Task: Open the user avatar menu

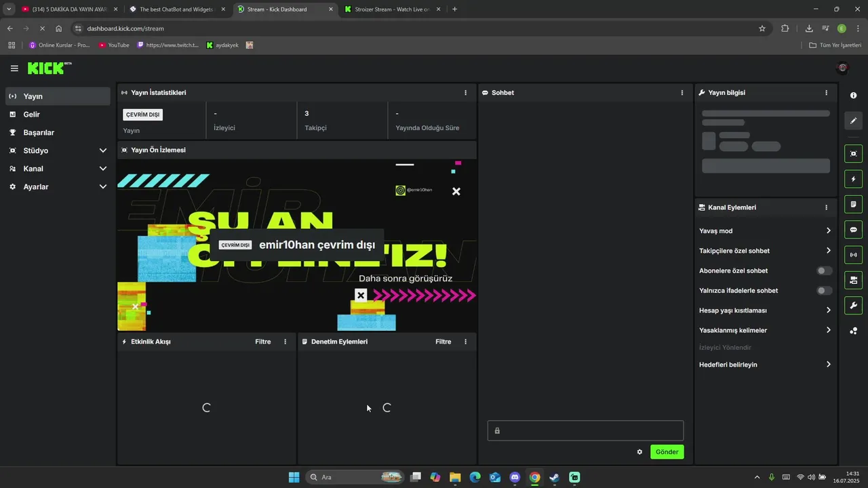Action: [843, 68]
